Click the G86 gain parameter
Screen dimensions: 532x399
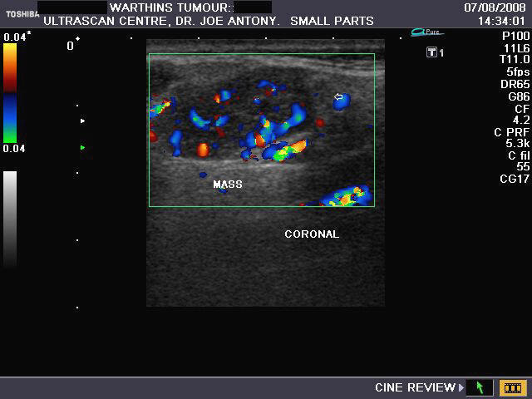[x=519, y=96]
